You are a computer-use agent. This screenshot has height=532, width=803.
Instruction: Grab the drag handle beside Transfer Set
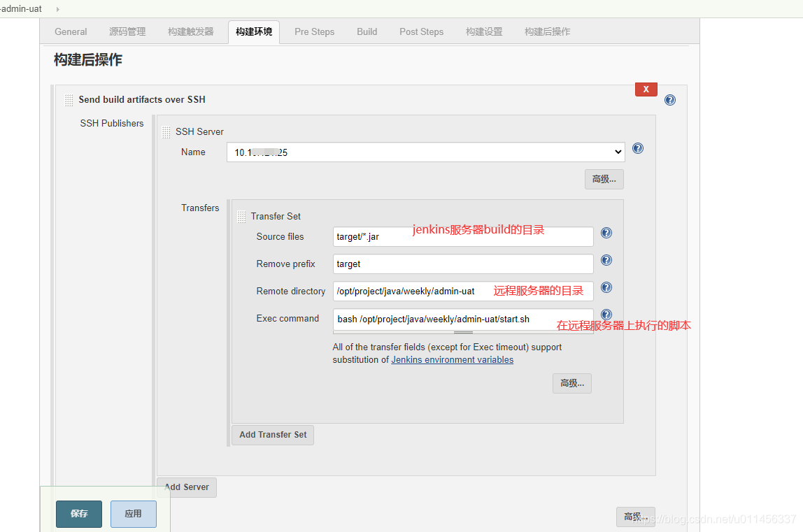[241, 217]
